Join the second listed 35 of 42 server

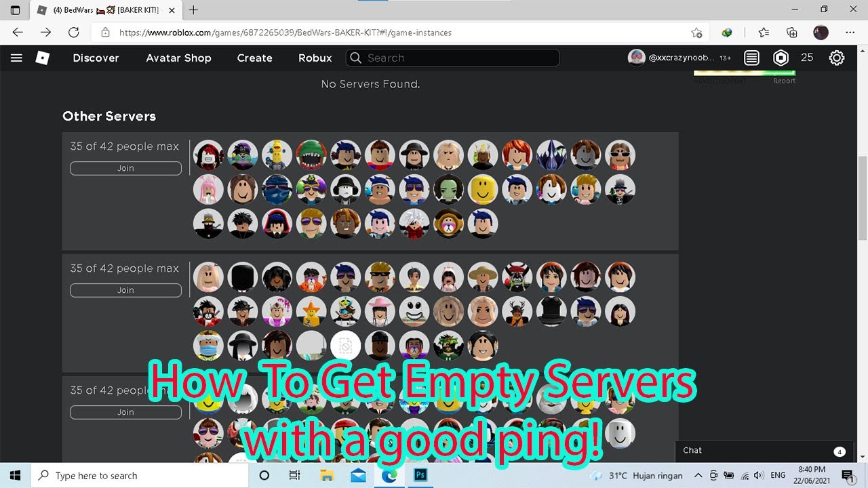[x=125, y=290]
